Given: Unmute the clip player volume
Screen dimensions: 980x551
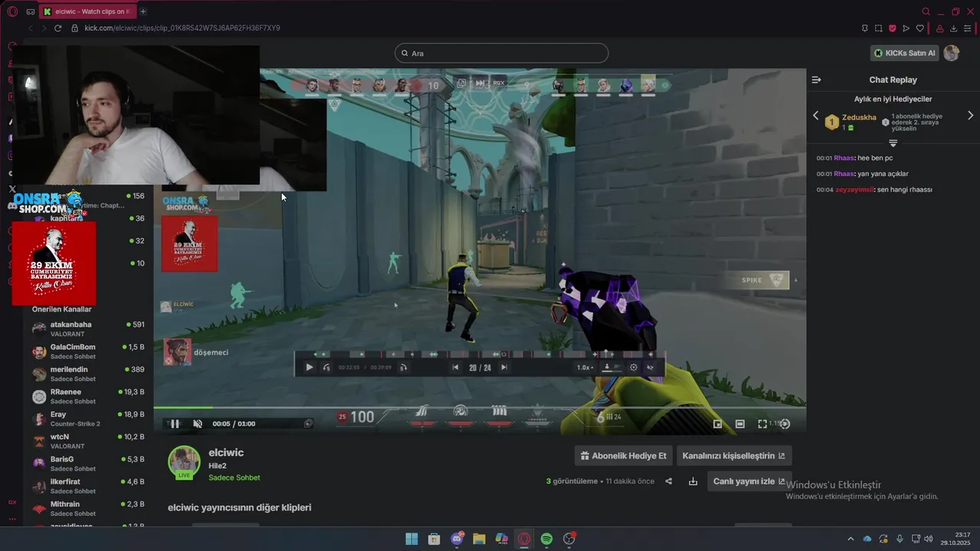Looking at the screenshot, I should 198,423.
